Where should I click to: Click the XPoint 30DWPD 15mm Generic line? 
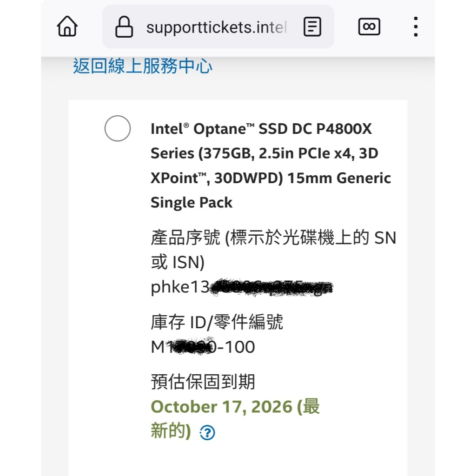point(271,178)
